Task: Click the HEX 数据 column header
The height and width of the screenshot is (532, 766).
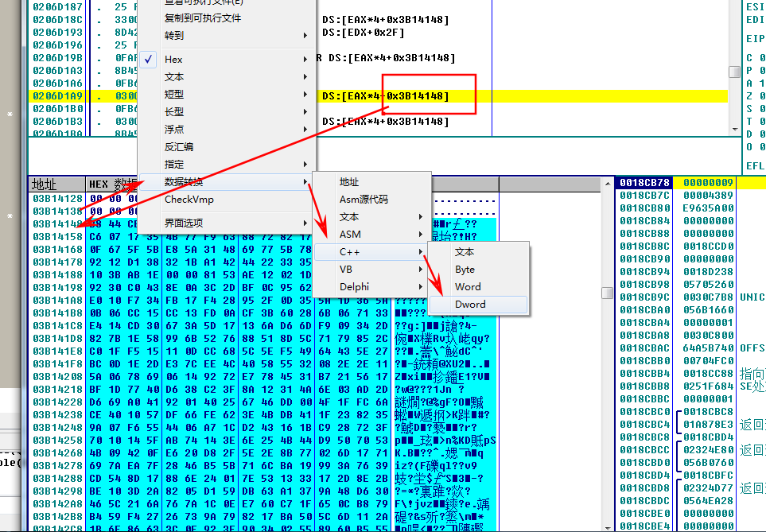Action: pos(113,184)
